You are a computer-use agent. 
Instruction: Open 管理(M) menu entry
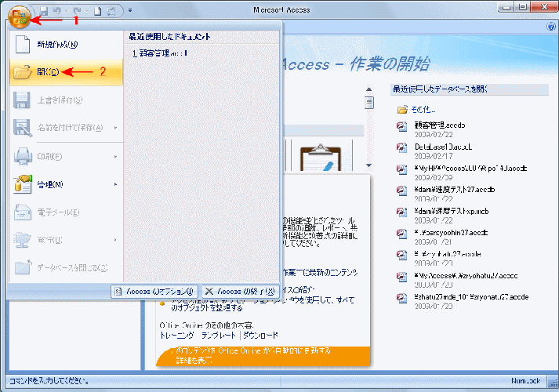pos(66,184)
